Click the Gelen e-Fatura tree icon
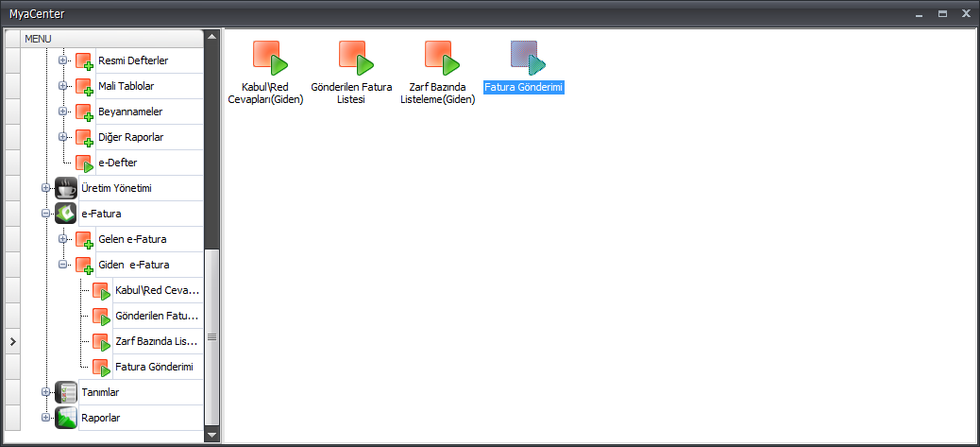Screen dimensions: 980x447 (x=84, y=239)
